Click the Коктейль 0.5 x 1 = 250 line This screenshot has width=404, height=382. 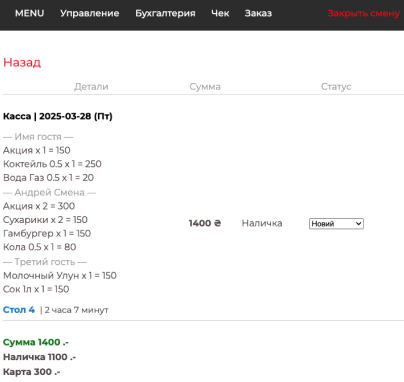(x=52, y=164)
